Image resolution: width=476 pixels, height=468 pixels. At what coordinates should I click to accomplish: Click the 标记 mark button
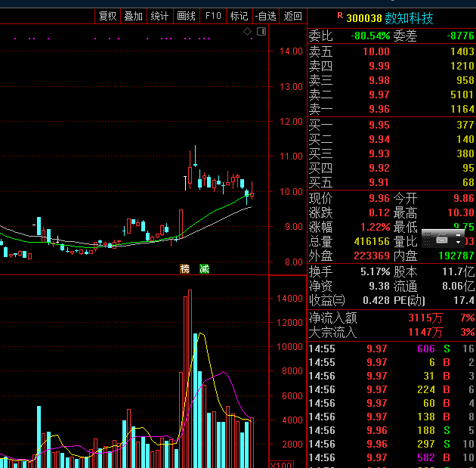tap(239, 16)
